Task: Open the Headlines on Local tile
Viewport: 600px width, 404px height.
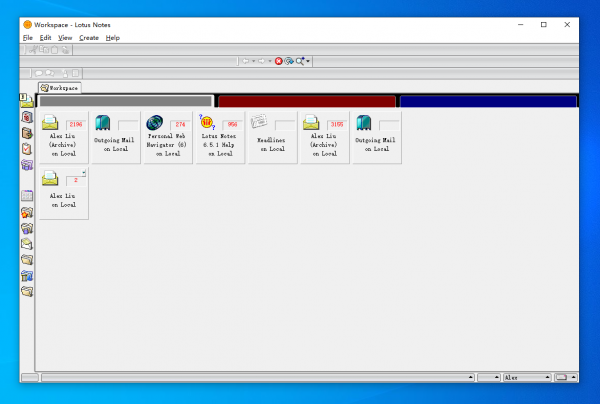Action: click(x=273, y=136)
